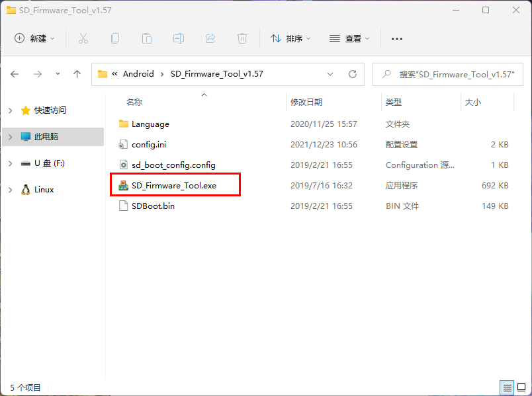Sort files by 修改日期 column header

306,102
